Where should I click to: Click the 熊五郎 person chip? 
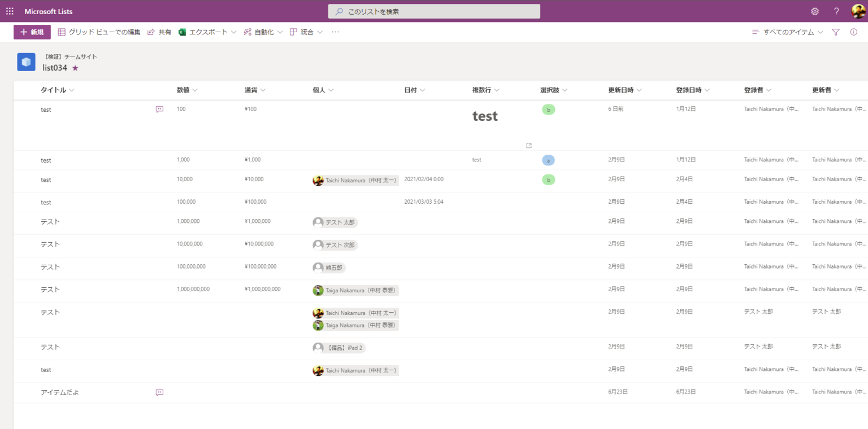328,268
